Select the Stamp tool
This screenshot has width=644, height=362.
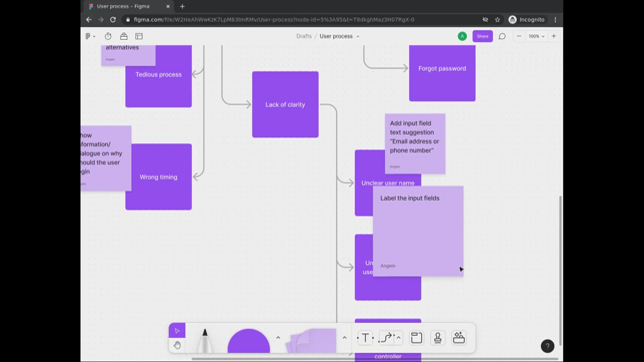(438, 338)
